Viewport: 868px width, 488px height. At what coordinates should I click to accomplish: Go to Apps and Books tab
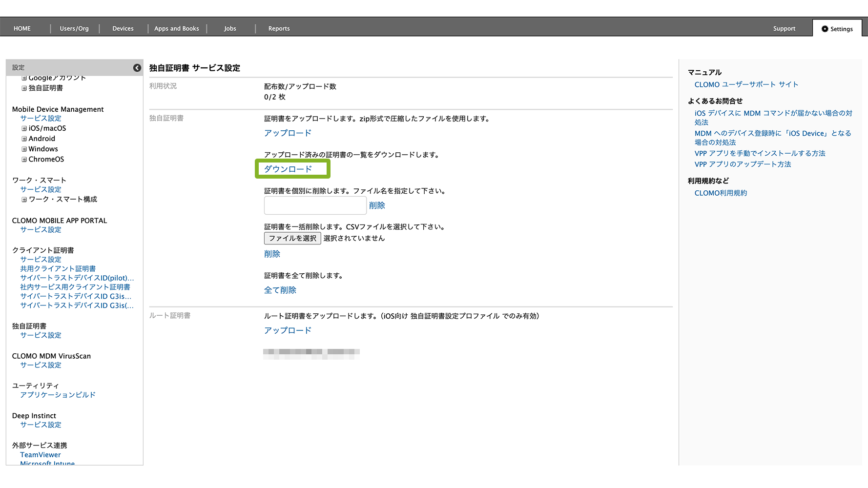pyautogui.click(x=176, y=29)
